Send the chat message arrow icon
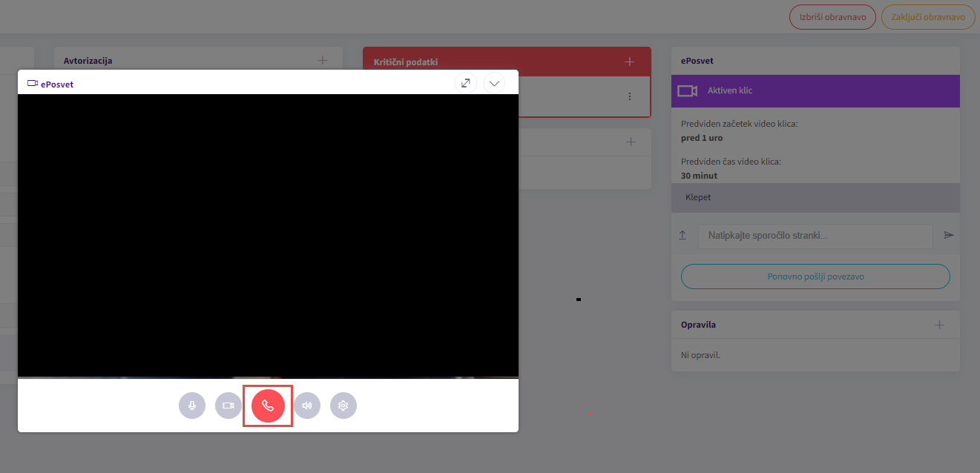 (948, 235)
